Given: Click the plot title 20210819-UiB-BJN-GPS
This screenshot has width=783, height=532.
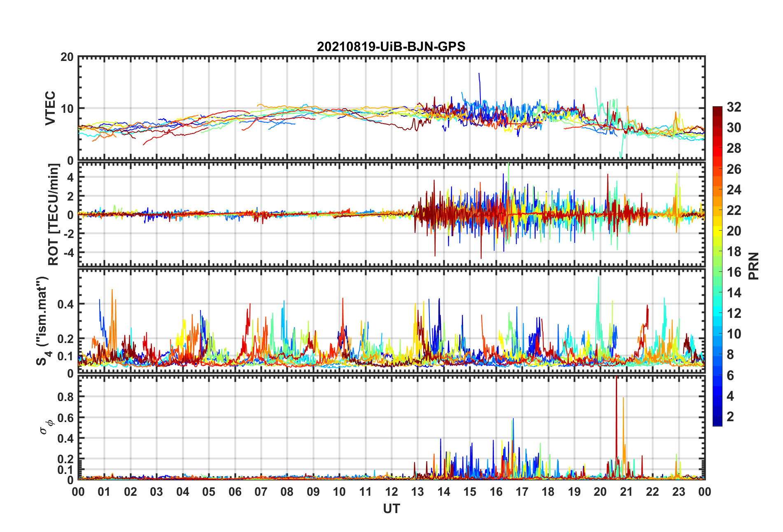Looking at the screenshot, I should (391, 47).
